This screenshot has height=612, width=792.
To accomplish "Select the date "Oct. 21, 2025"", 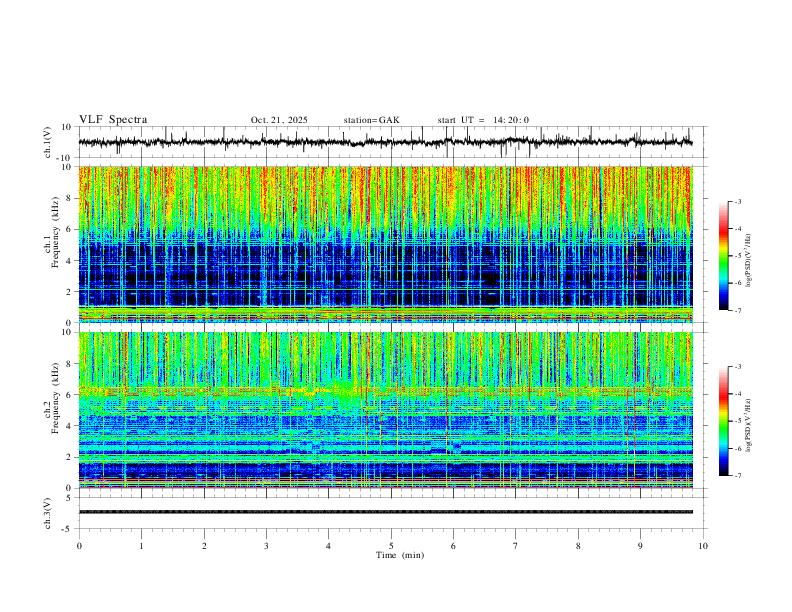I will pos(279,120).
